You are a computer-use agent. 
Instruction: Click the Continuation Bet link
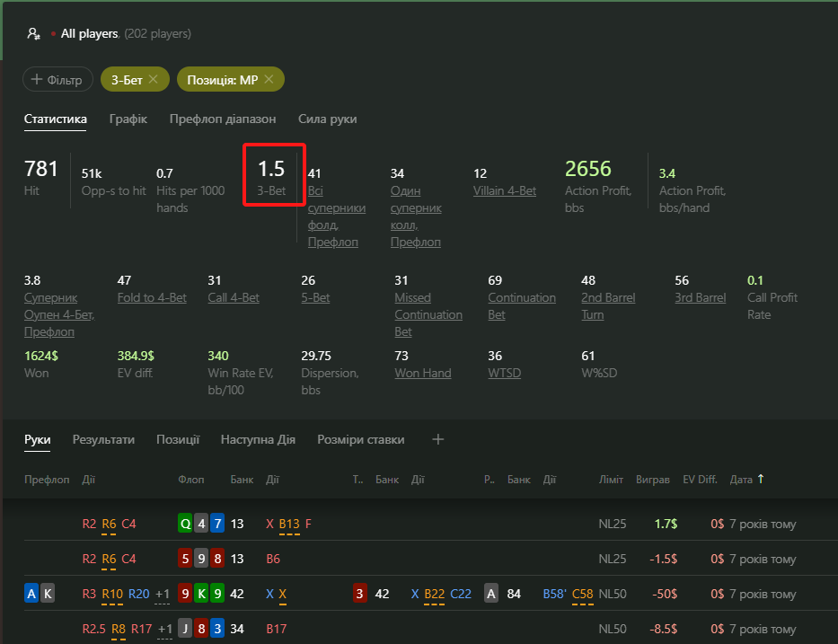coord(522,306)
